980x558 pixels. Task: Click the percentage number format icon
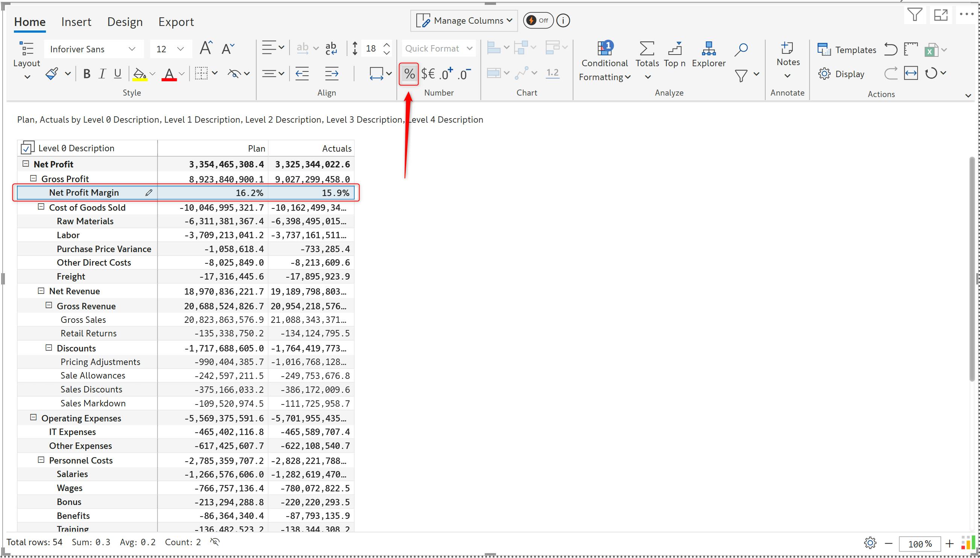[x=409, y=74]
